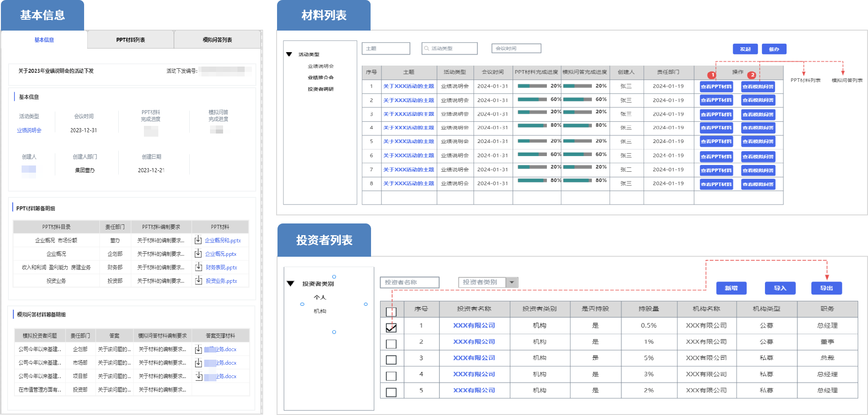Select 业绩推介会 in the activity type tree
Viewport: 868px width, 415px height.
(x=321, y=77)
